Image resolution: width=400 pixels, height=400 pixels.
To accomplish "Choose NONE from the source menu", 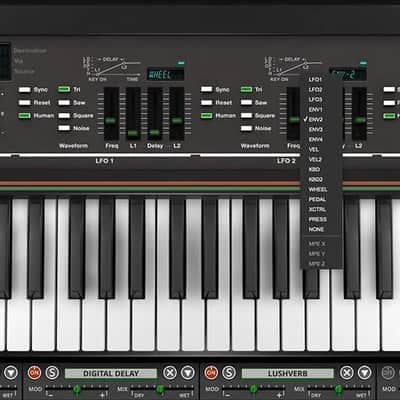I will pos(322,229).
